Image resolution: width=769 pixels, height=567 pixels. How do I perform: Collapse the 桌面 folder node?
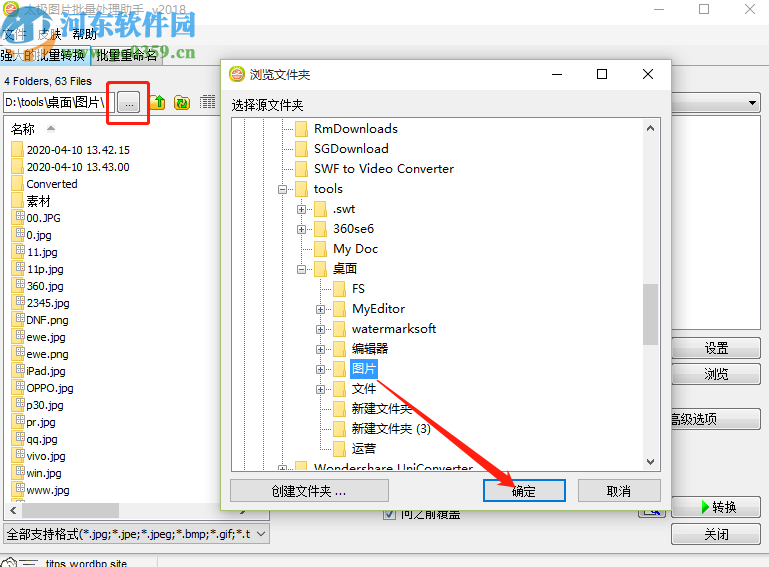(302, 269)
